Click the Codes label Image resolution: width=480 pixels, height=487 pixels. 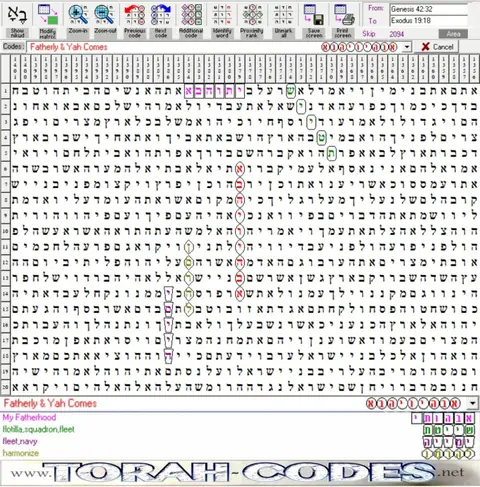point(13,47)
